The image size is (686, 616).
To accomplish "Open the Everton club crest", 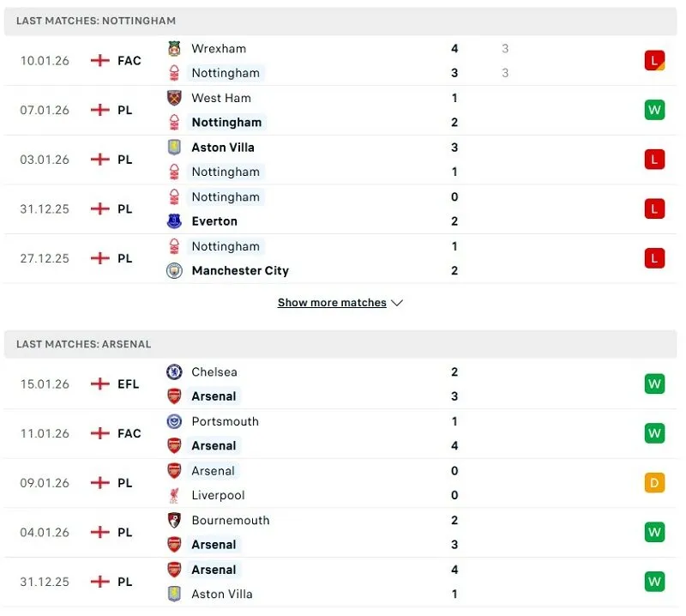I will [176, 221].
